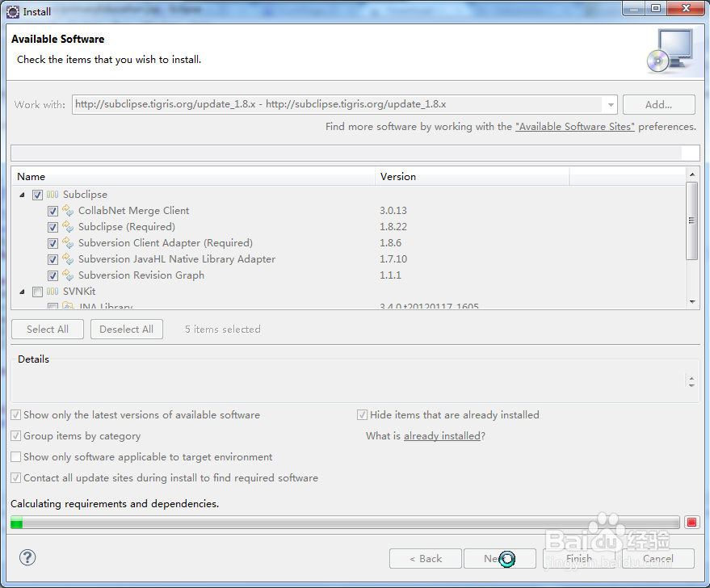This screenshot has width=710, height=588.
Task: Collapse the Subclipse tree category
Action: tap(22, 195)
